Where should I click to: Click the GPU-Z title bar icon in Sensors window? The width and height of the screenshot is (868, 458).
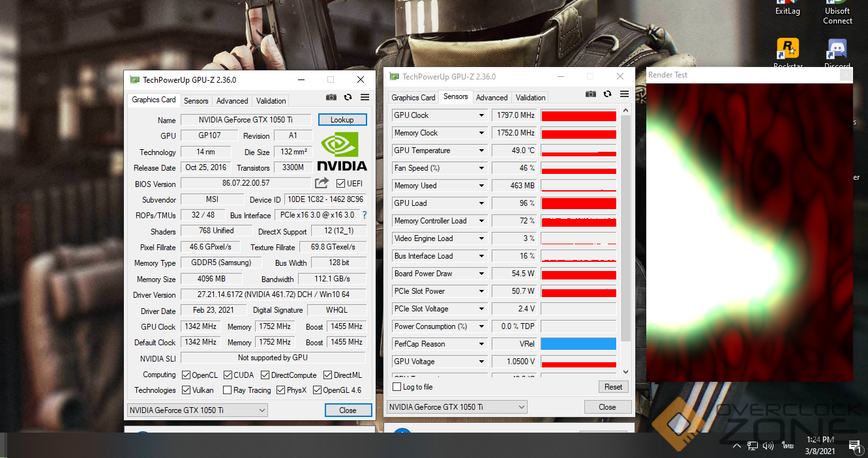(394, 77)
